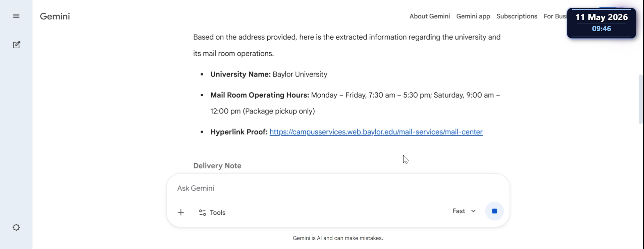Start a new chat with the compose icon

point(16,45)
